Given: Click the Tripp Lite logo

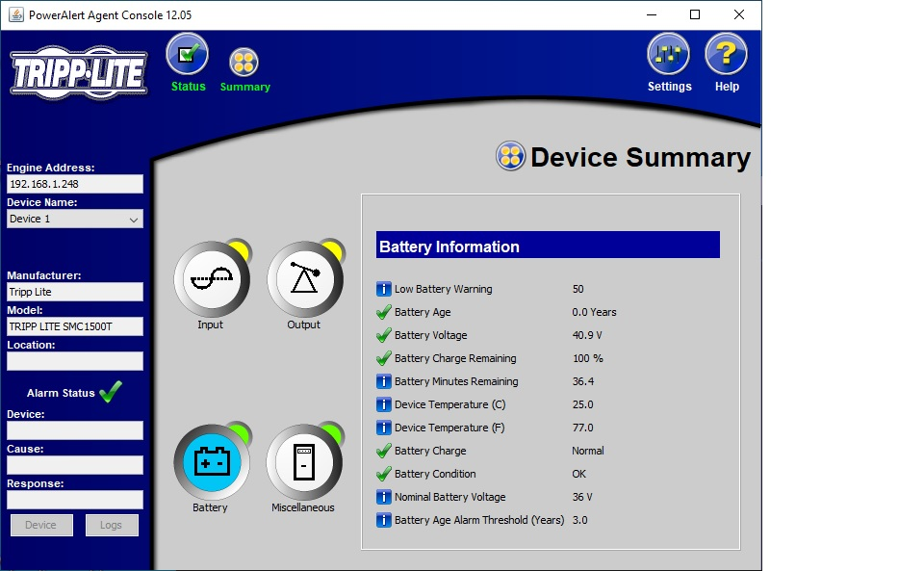Looking at the screenshot, I should (78, 73).
